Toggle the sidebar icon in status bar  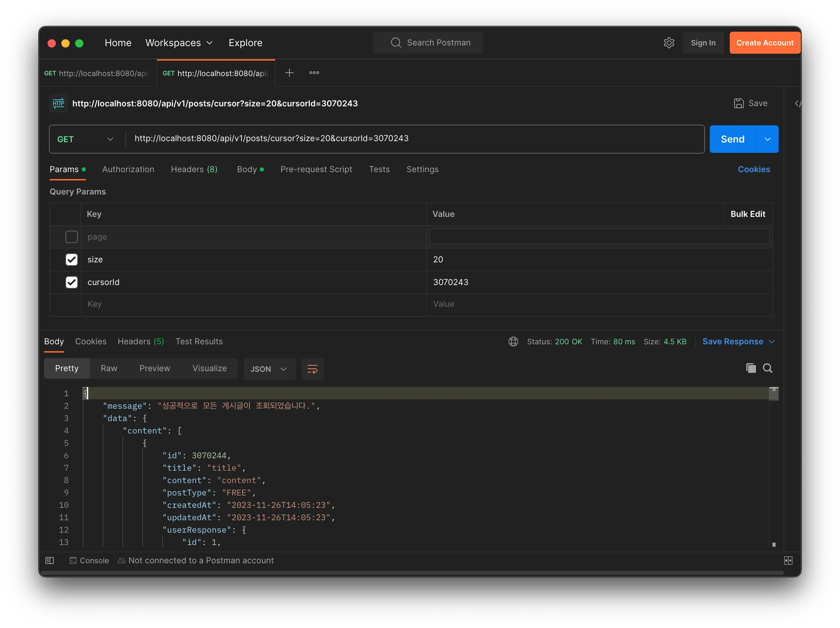pyautogui.click(x=50, y=561)
